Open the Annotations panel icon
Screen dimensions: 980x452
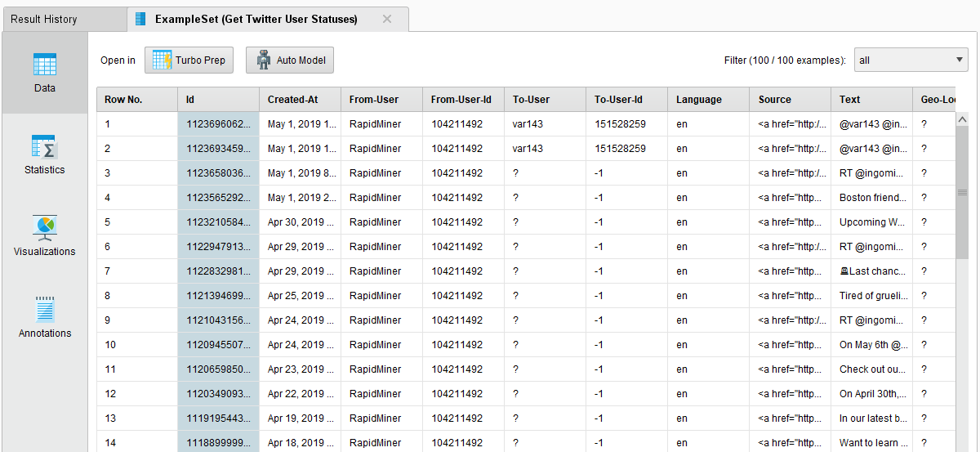[45, 310]
